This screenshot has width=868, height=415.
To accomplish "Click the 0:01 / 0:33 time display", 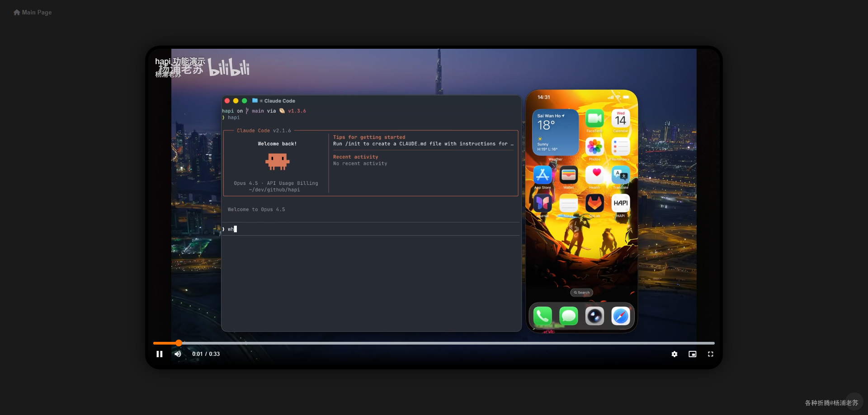I will coord(206,354).
